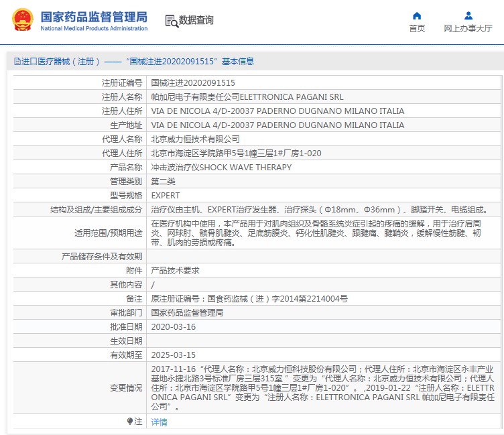Image resolution: width=504 pixels, height=435 pixels.
Task: Open the 数据查询 menu text
Action: coord(196,20)
